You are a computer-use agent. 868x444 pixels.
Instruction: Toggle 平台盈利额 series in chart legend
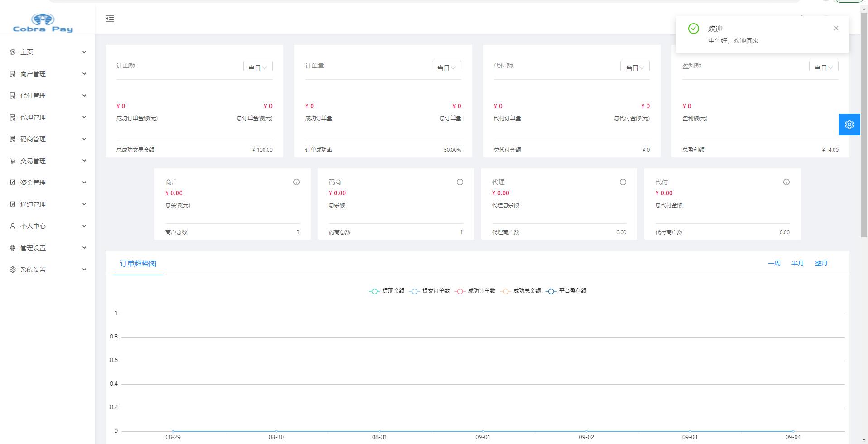tap(566, 291)
